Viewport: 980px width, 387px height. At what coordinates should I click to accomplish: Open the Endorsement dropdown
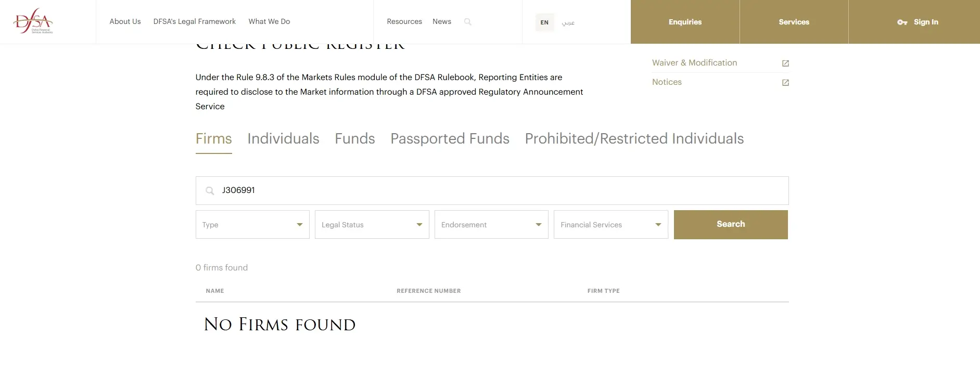click(491, 225)
